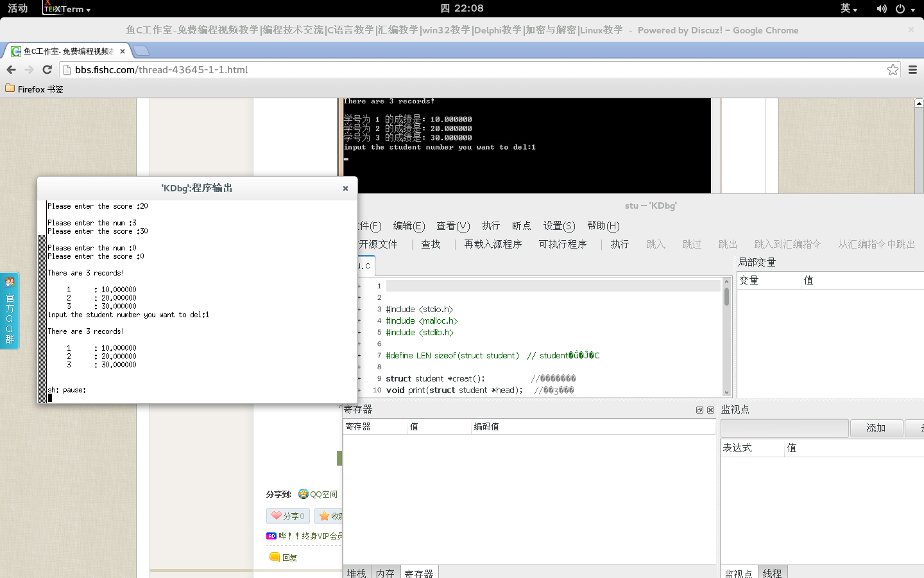Click the 跳入 step-into toolbar button
Image resolution: width=924 pixels, height=578 pixels.
tap(656, 244)
